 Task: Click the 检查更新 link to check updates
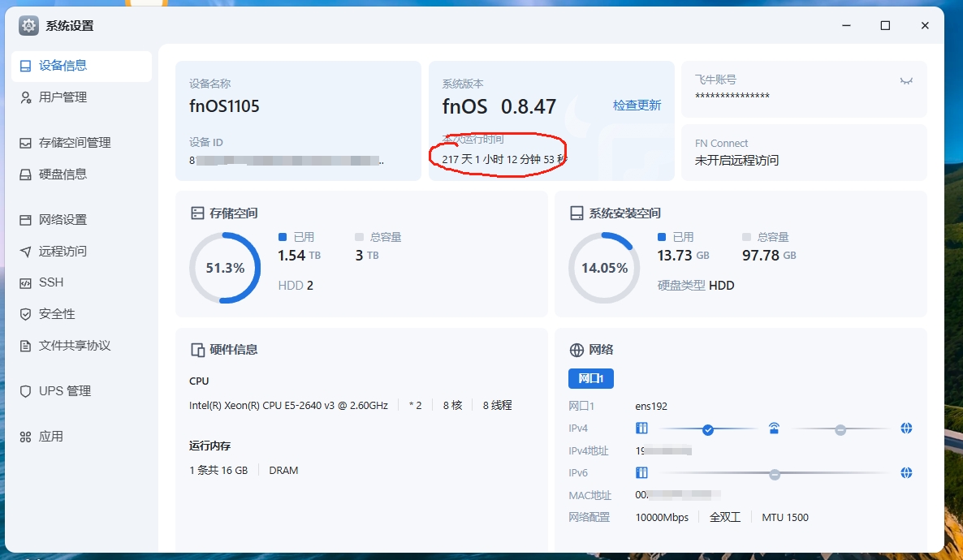click(x=637, y=105)
